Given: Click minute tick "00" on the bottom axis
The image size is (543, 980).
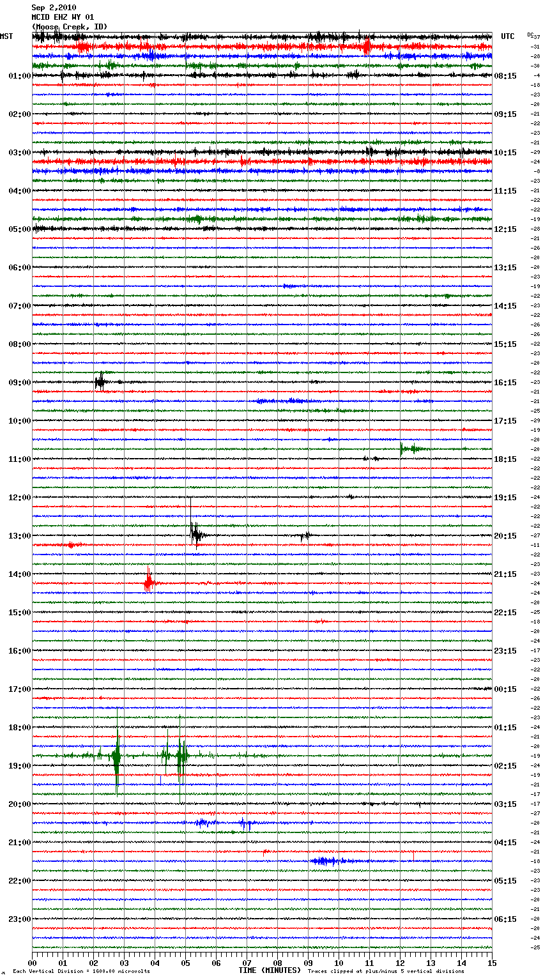Looking at the screenshot, I should (x=32, y=963).
